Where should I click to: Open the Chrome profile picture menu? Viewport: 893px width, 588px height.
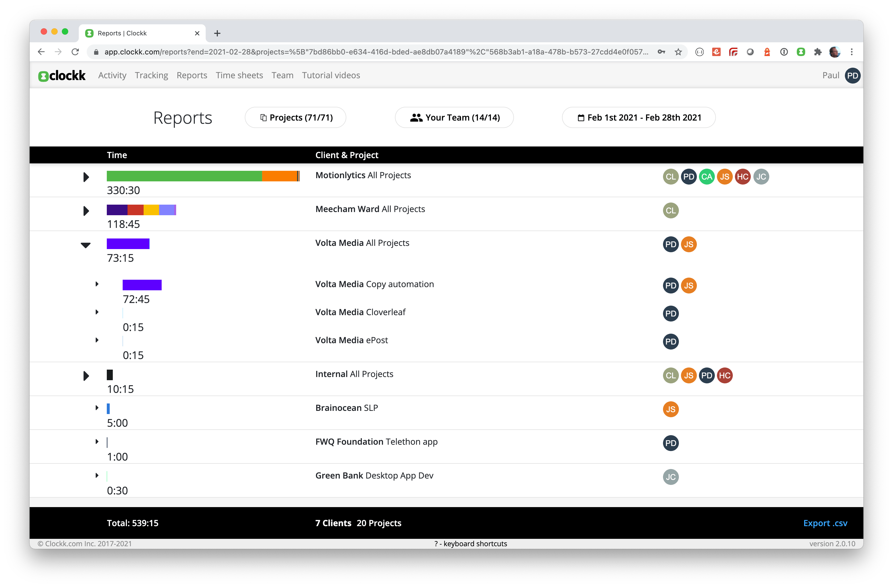point(835,52)
